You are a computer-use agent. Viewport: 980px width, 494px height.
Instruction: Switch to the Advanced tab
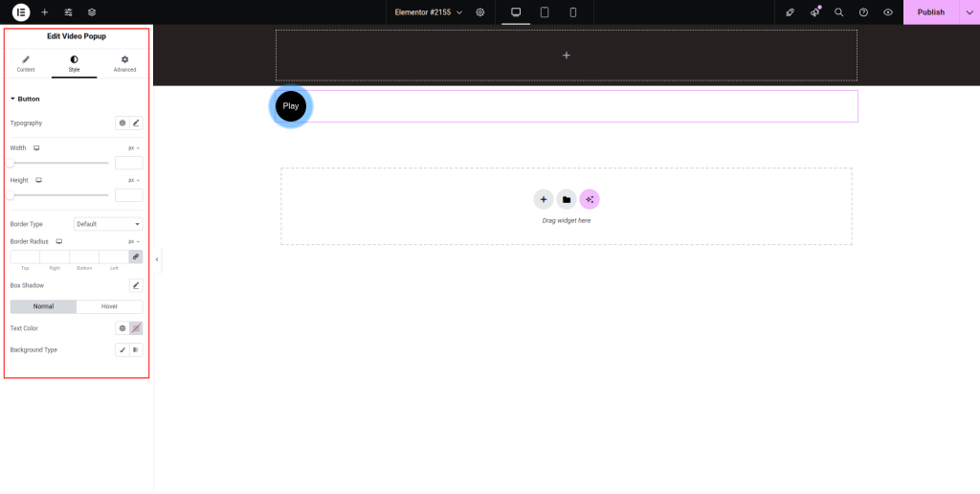pyautogui.click(x=124, y=64)
